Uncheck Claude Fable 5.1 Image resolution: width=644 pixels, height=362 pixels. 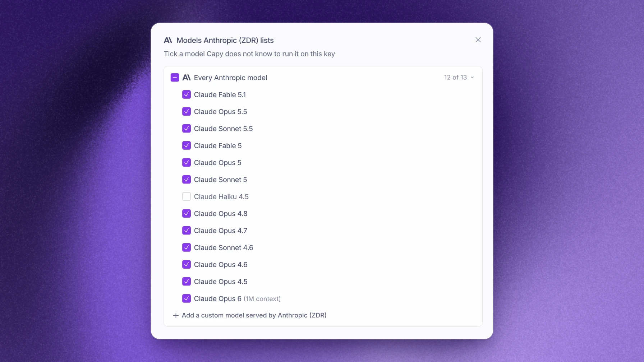[x=187, y=94]
